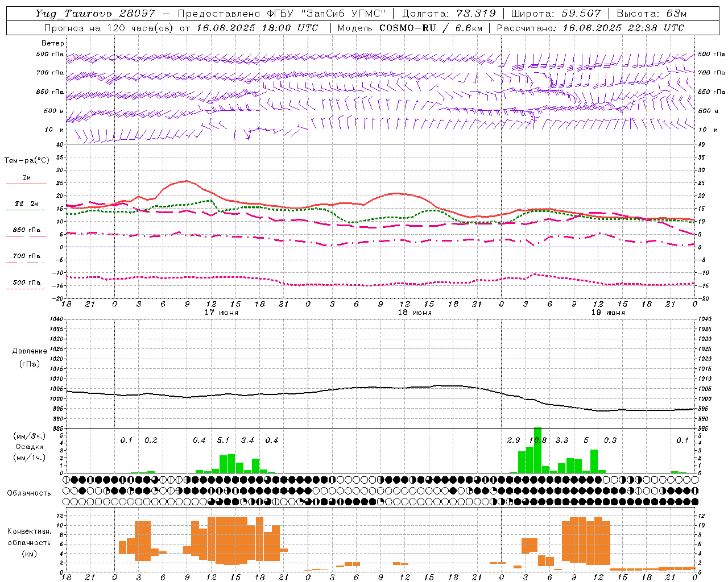Click the Высота: 63м value

(651, 14)
